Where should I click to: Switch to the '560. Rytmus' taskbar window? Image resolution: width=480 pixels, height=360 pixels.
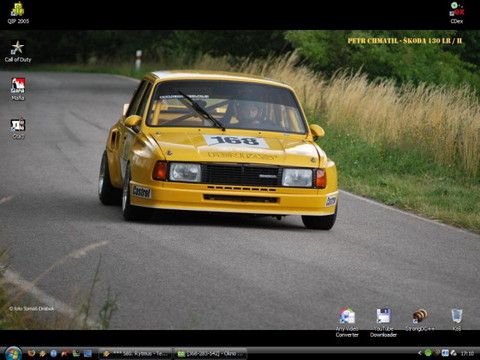(x=136, y=354)
